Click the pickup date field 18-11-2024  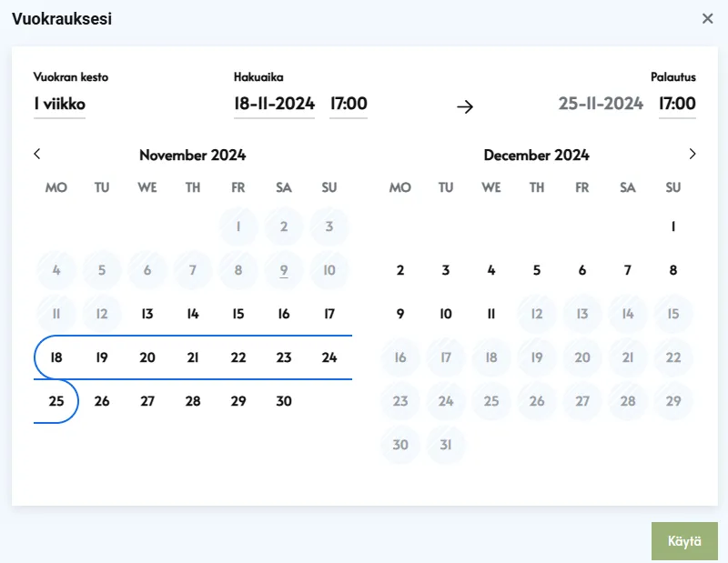[274, 105]
